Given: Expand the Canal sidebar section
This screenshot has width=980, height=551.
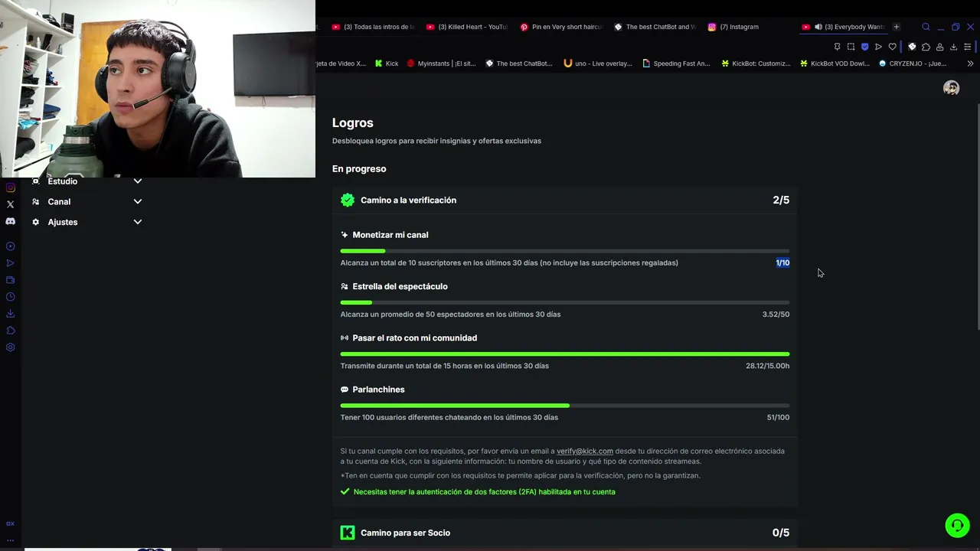Looking at the screenshot, I should 87,202.
